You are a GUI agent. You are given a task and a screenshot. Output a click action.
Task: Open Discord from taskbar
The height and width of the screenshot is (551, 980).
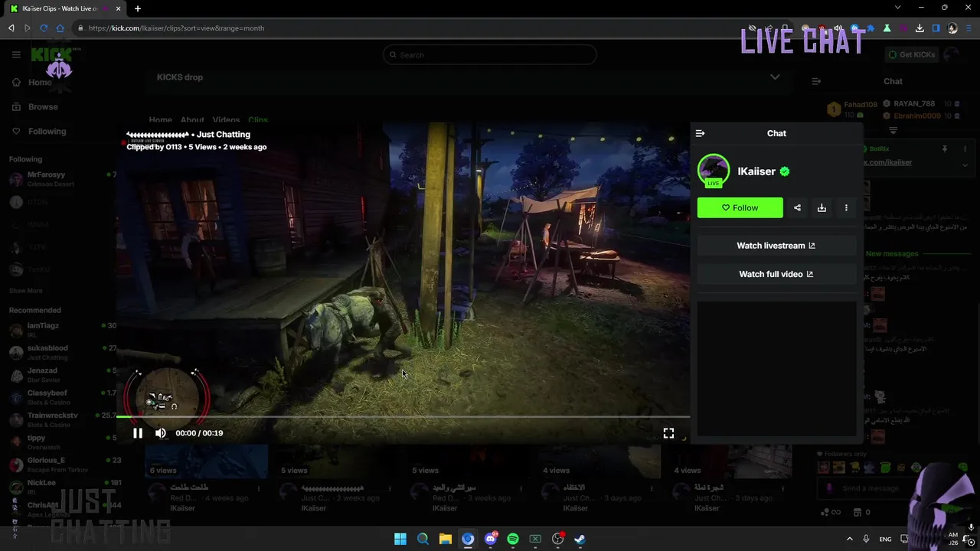point(491,539)
